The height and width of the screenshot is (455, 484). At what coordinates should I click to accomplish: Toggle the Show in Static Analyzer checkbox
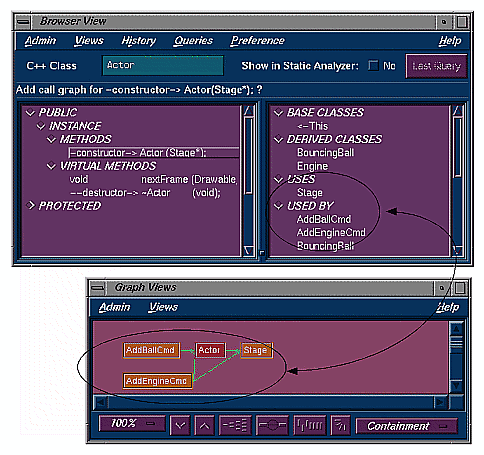[x=373, y=65]
